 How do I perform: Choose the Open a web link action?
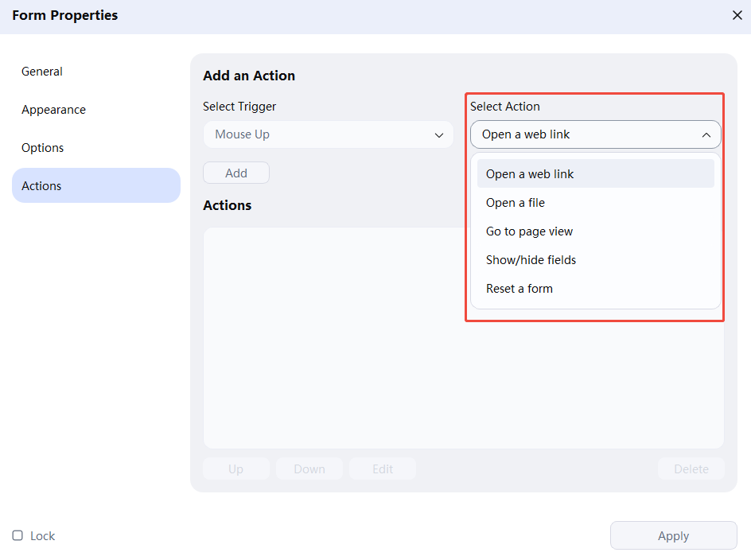pos(531,173)
